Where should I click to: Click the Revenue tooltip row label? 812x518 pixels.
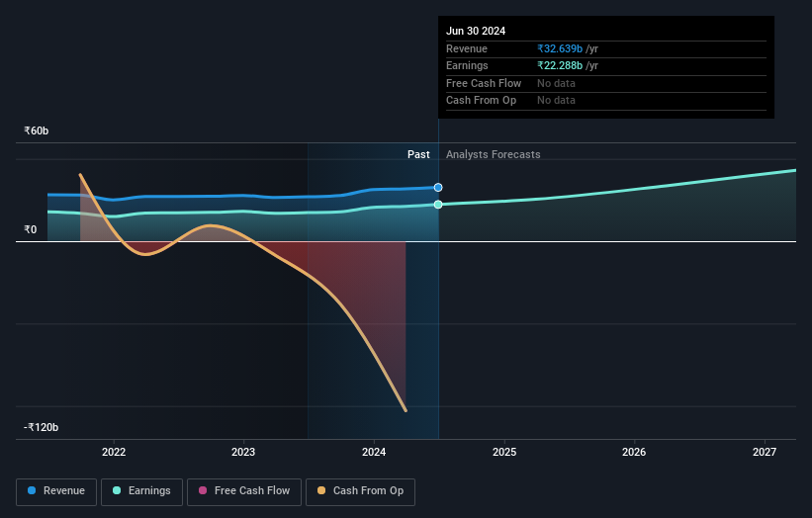coord(467,48)
